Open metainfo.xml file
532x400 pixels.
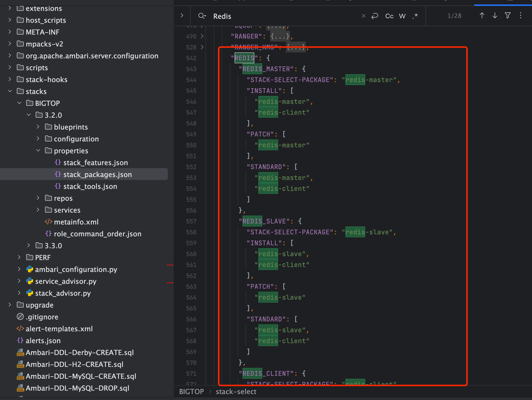(x=76, y=222)
